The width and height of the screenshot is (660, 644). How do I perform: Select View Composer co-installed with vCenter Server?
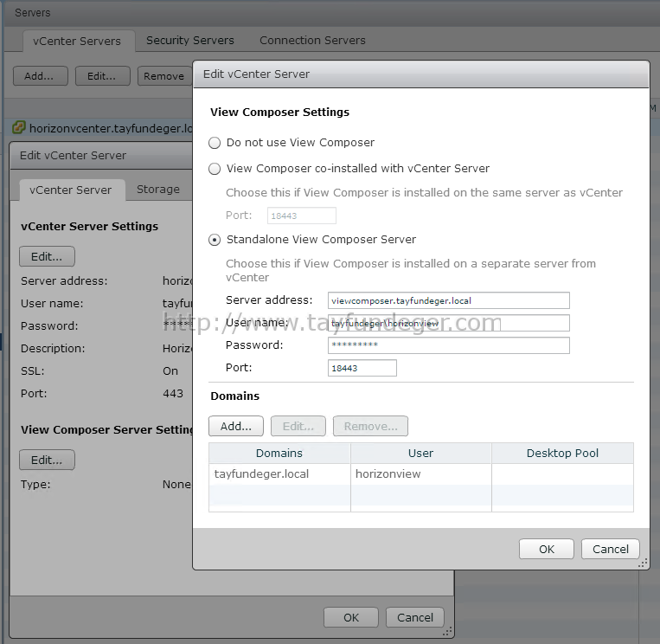[215, 169]
